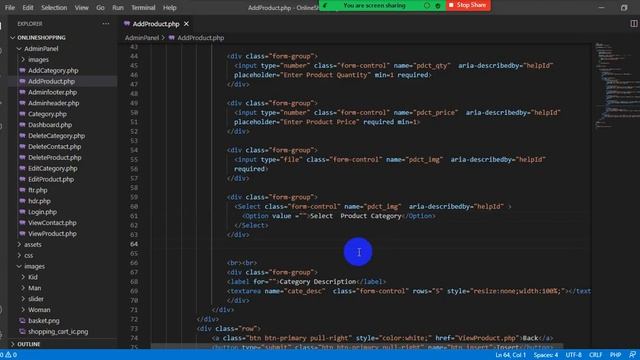Click the image icon beside basket.png
Image resolution: width=640 pixels, height=360 pixels.
(x=22, y=321)
